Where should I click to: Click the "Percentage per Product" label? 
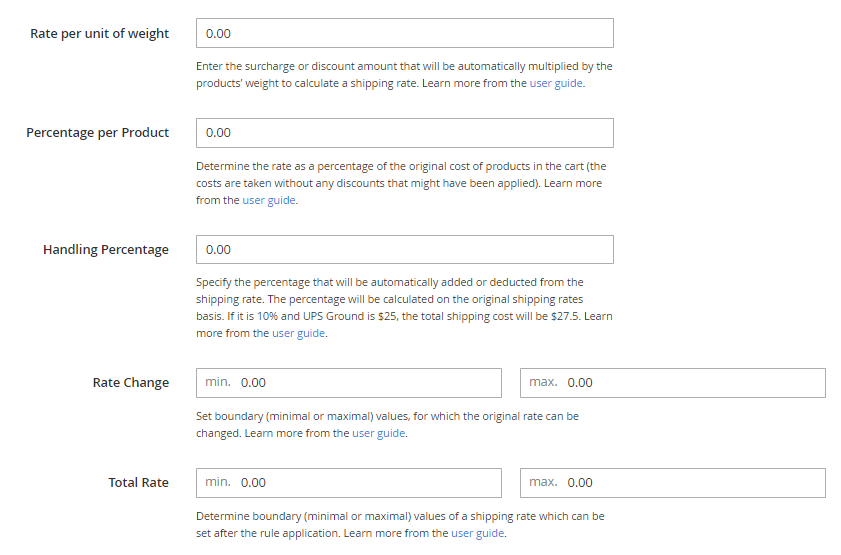[x=98, y=132]
